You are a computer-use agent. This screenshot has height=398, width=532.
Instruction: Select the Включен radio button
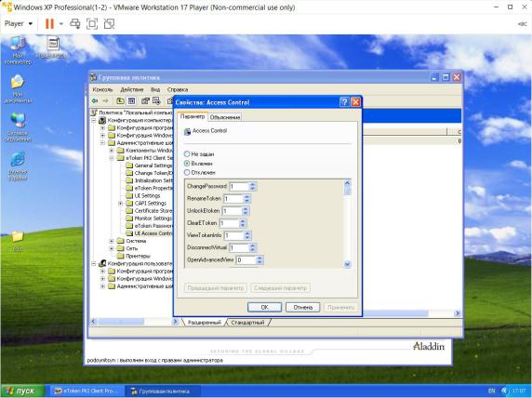(x=187, y=164)
